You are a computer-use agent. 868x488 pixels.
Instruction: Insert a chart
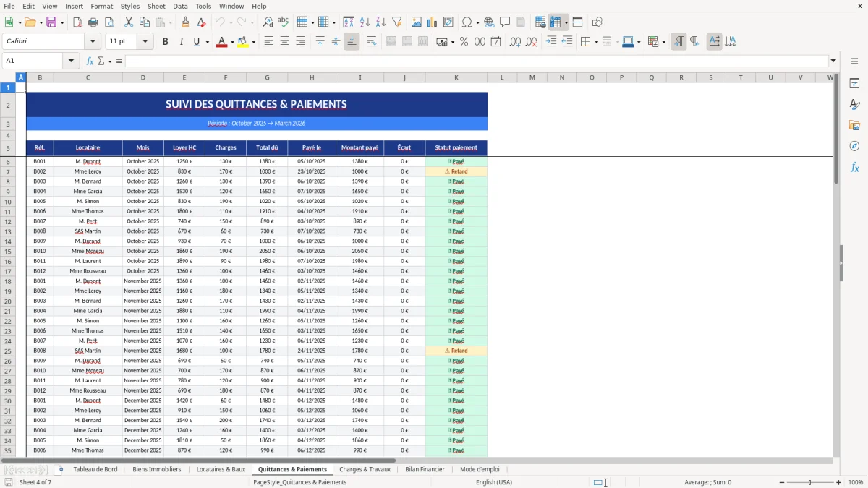[x=432, y=21]
